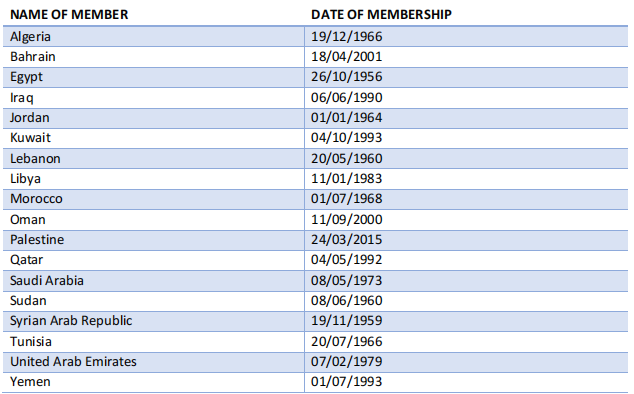
Task: Click the NAME OF MEMBER column header
Action: tap(69, 15)
